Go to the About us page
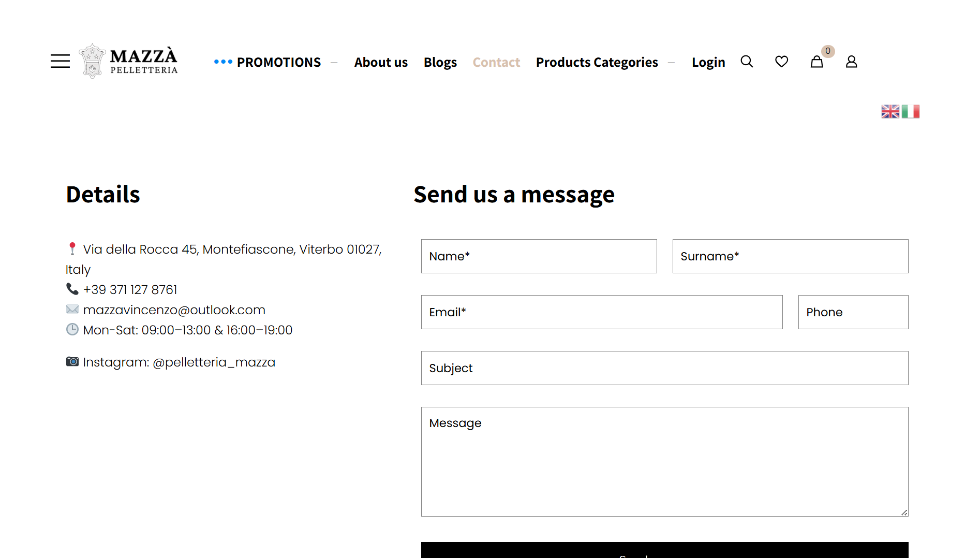 coord(381,63)
